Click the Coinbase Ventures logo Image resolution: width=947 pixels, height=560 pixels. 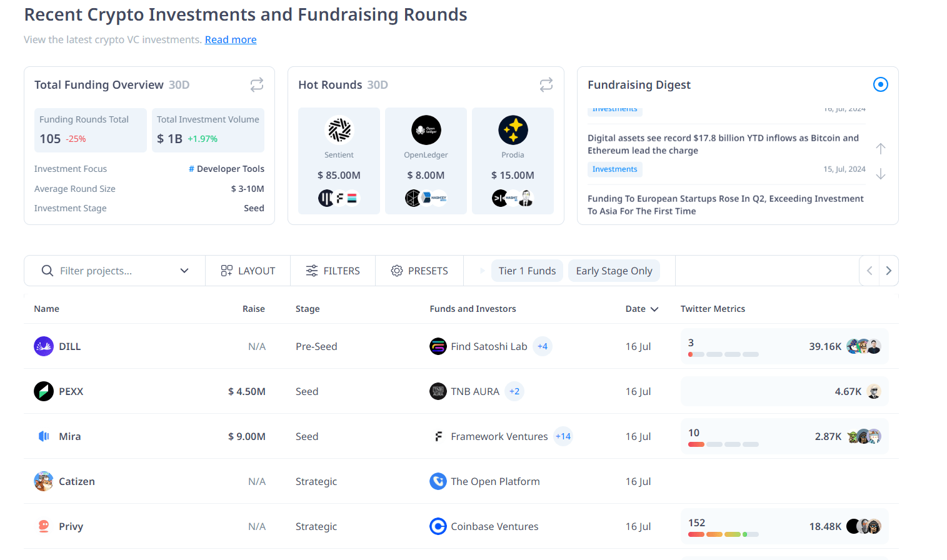(x=438, y=526)
